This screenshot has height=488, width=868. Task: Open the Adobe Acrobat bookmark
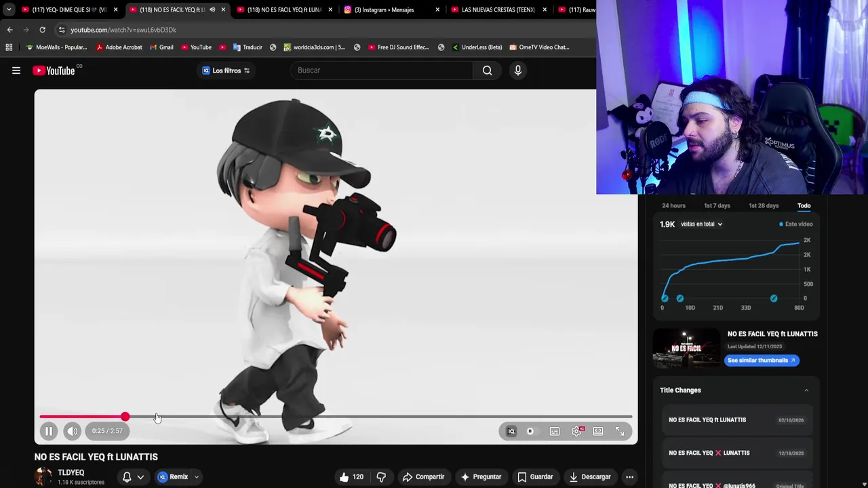click(119, 47)
